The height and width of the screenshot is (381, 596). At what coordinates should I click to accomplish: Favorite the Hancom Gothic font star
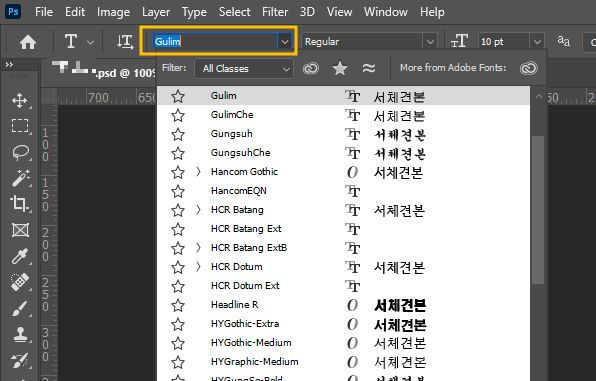coord(178,172)
